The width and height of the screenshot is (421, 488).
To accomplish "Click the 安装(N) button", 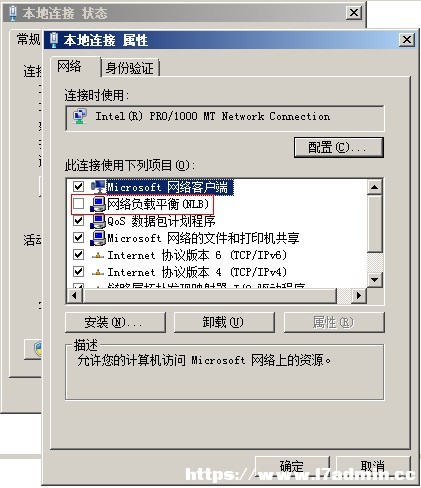I will point(115,322).
